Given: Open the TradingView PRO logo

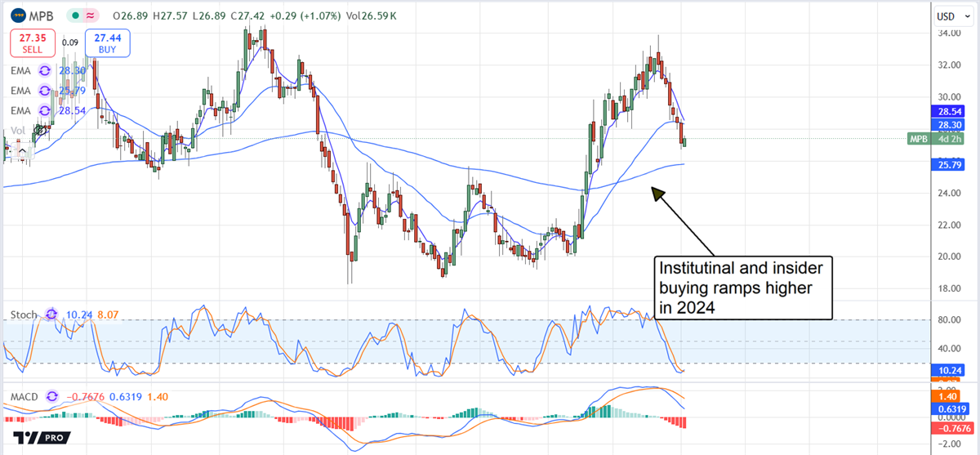Looking at the screenshot, I should pyautogui.click(x=41, y=438).
